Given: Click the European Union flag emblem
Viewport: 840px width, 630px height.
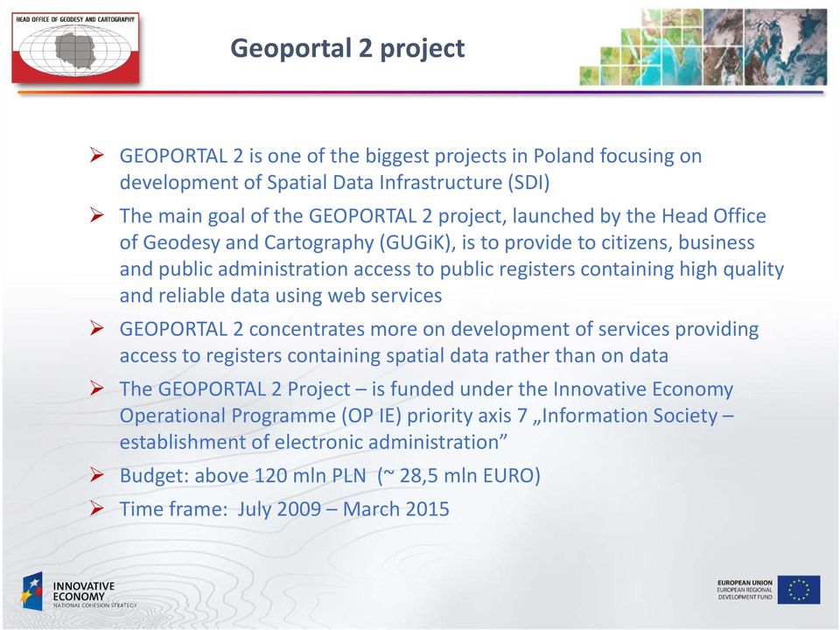Looking at the screenshot, I should click(x=799, y=590).
